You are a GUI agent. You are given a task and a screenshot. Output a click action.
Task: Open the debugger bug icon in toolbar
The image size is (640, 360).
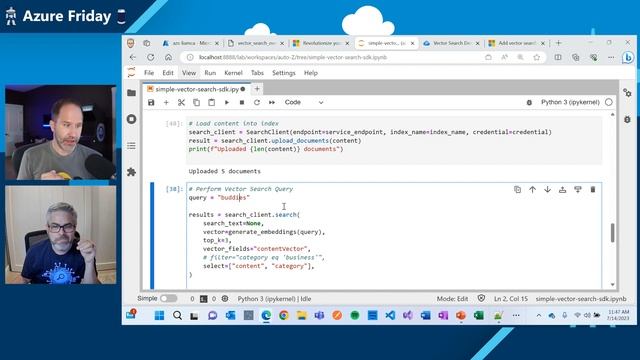(529, 102)
